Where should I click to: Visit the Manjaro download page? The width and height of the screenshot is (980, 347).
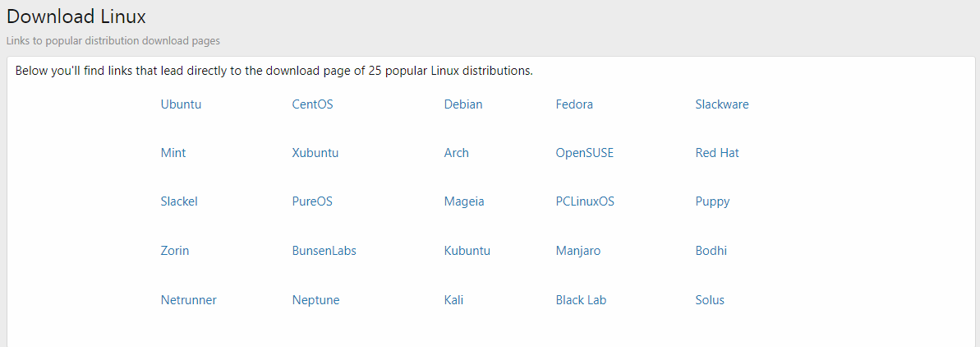point(578,251)
